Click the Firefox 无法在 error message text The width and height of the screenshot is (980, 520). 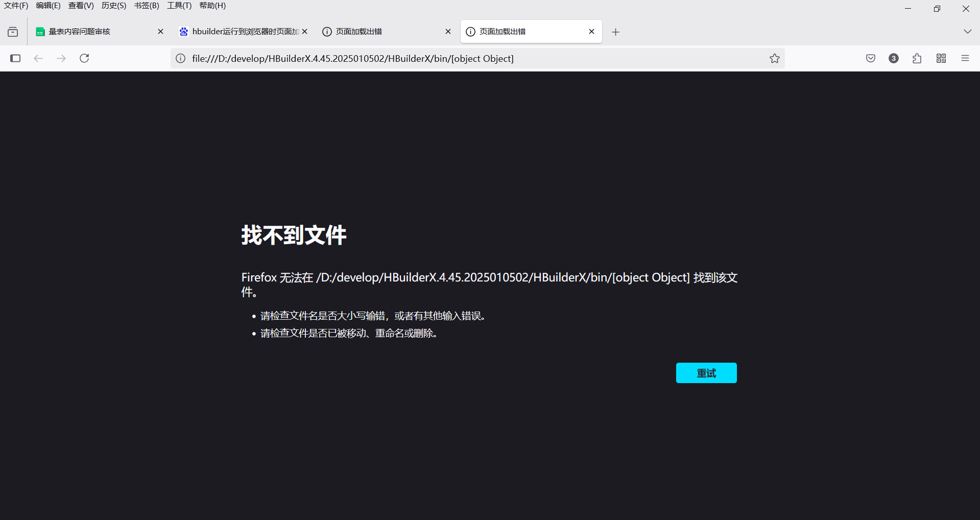(x=489, y=285)
